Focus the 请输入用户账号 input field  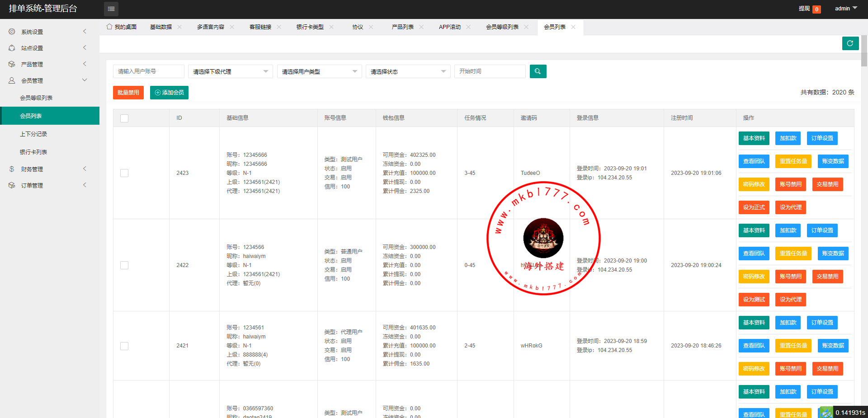pyautogui.click(x=149, y=71)
